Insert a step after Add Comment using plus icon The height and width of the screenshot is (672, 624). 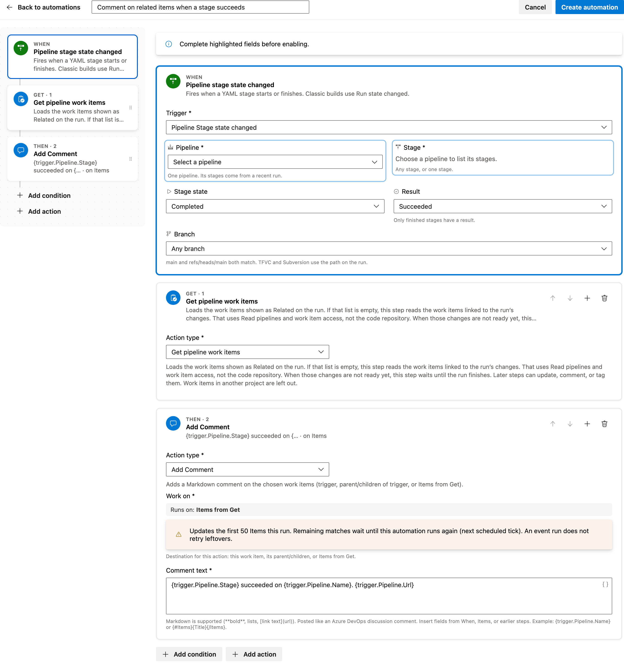pos(587,424)
